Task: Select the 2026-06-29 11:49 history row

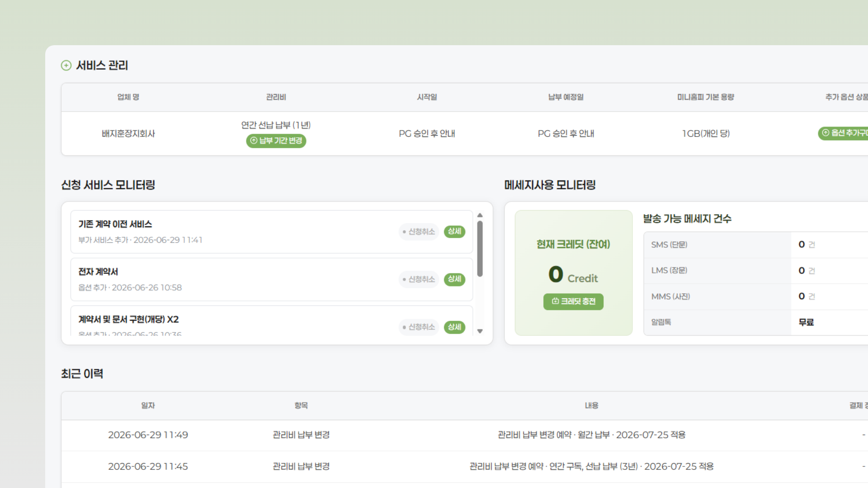Action: [465, 435]
